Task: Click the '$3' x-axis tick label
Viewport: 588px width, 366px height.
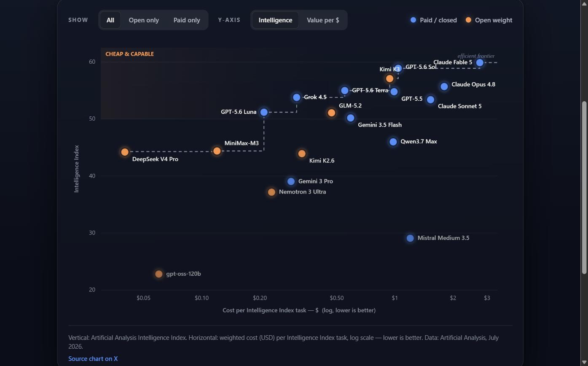Action: 487,298
